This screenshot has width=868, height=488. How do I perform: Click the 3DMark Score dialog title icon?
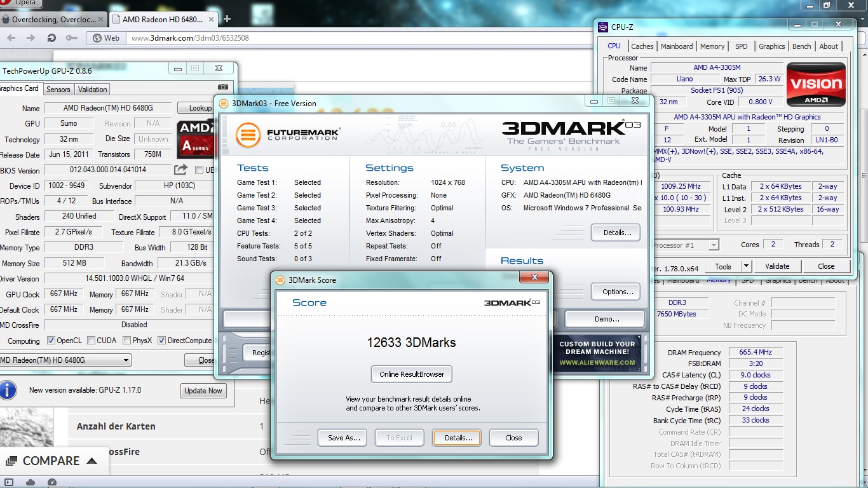(x=281, y=280)
